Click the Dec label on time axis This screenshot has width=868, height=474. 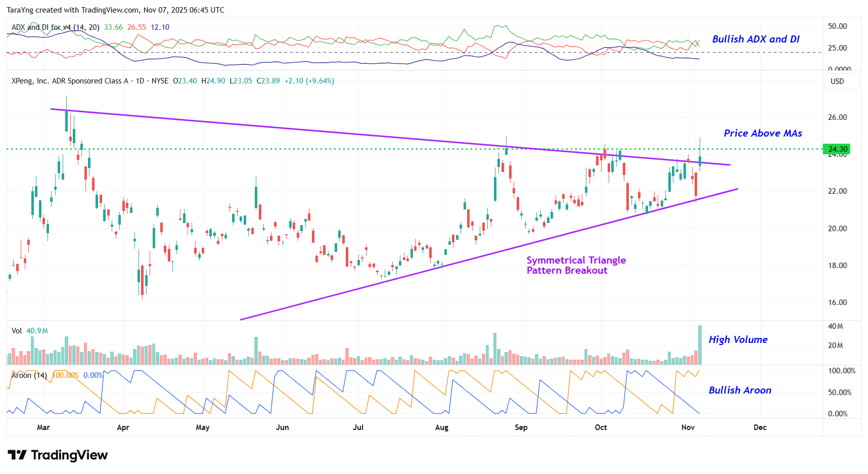tap(759, 427)
